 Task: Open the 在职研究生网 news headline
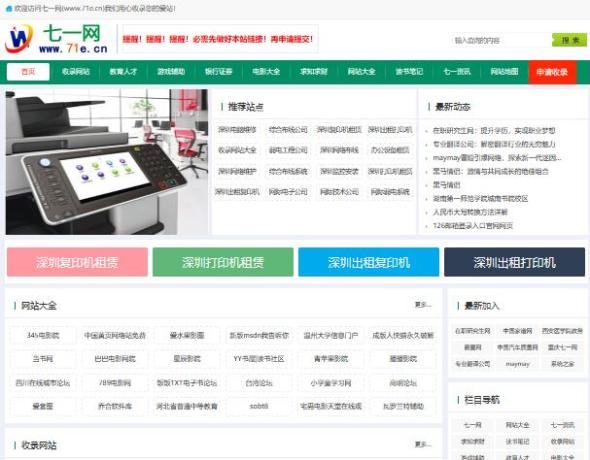coord(494,131)
